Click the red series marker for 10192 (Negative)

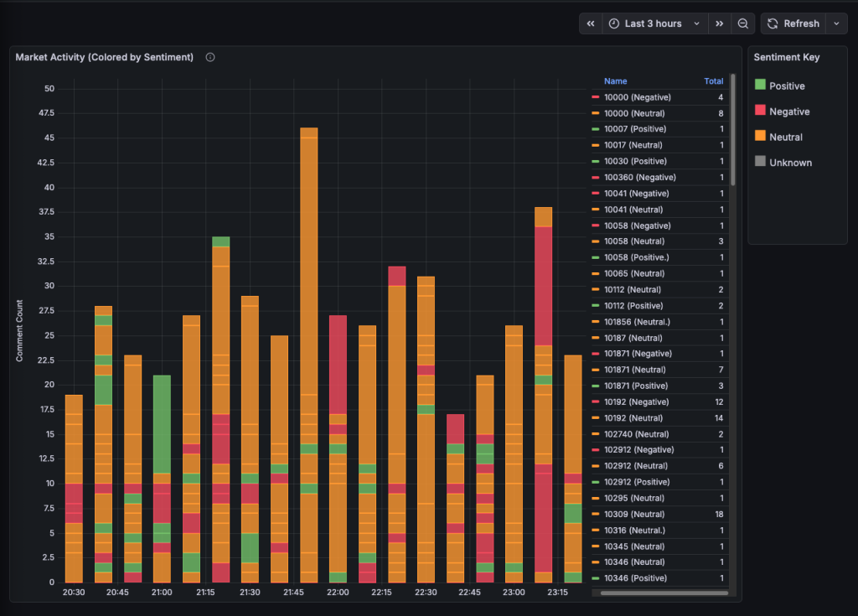point(595,402)
